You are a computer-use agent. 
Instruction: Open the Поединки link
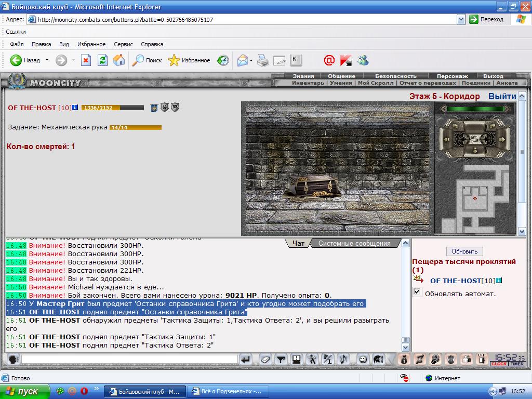(x=476, y=83)
